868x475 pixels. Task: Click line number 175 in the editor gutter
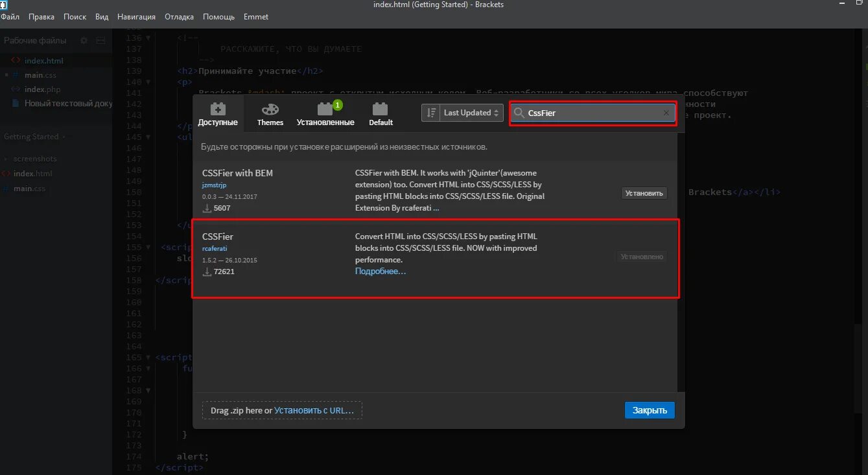pyautogui.click(x=135, y=468)
